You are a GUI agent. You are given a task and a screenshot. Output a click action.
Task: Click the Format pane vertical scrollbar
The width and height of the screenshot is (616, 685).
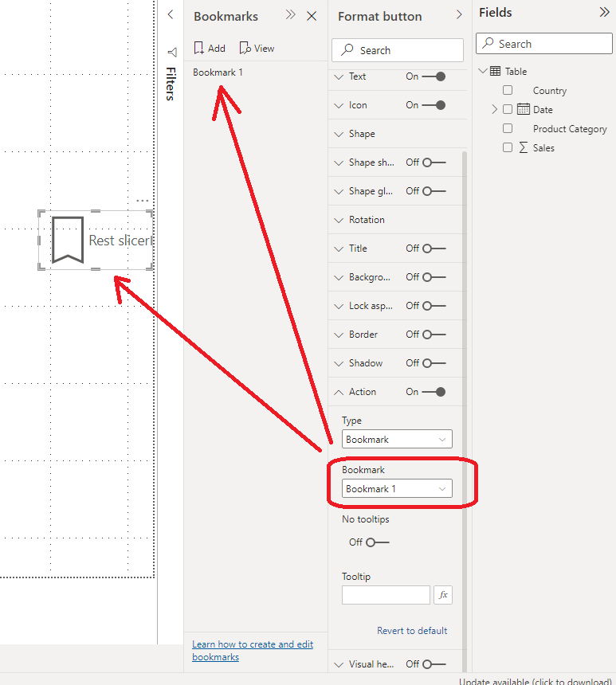pyautogui.click(x=465, y=411)
